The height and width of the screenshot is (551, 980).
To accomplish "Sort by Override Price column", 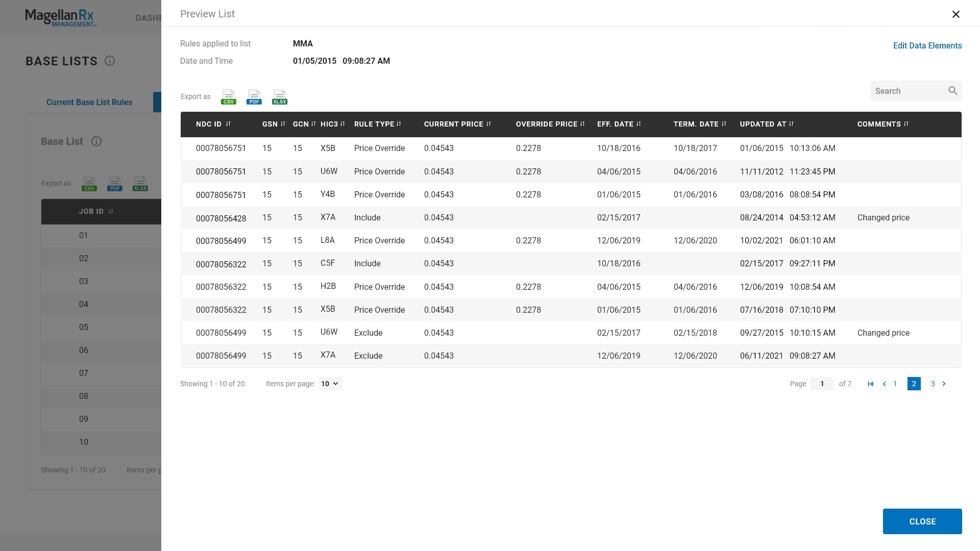I will [x=582, y=124].
